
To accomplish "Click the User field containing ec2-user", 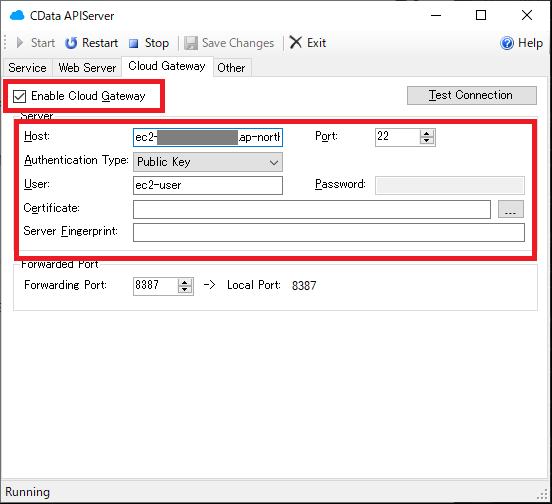I will point(208,185).
